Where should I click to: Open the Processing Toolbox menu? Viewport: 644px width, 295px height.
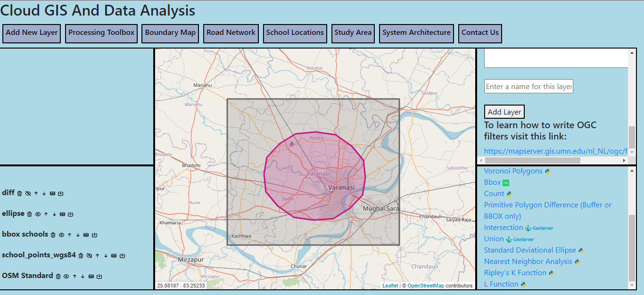tap(101, 33)
